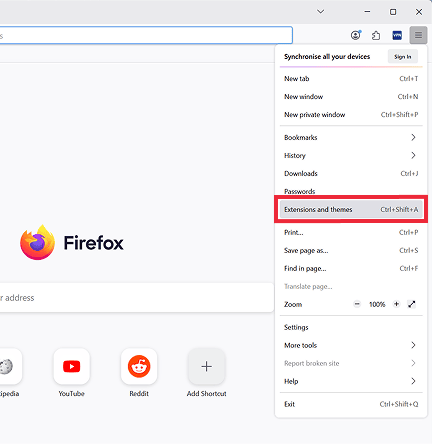Open Settings from the menu
Image resolution: width=432 pixels, height=444 pixels.
point(351,327)
